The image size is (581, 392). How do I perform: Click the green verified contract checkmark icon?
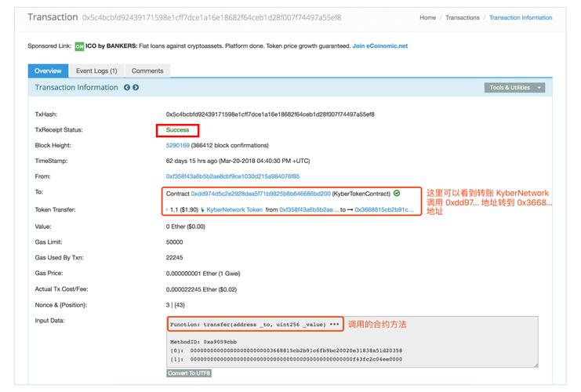[397, 193]
